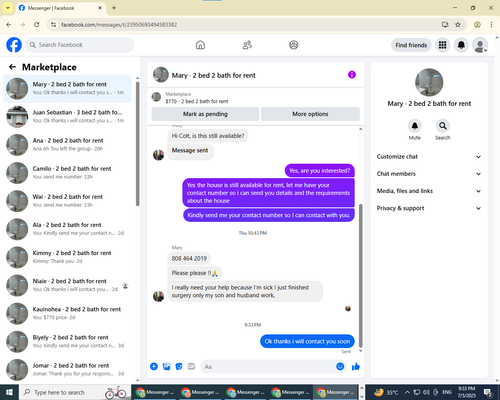Screen dimensions: 500x400
Task: Open the Chrome tab search dropdown arrow
Action: (8, 8)
